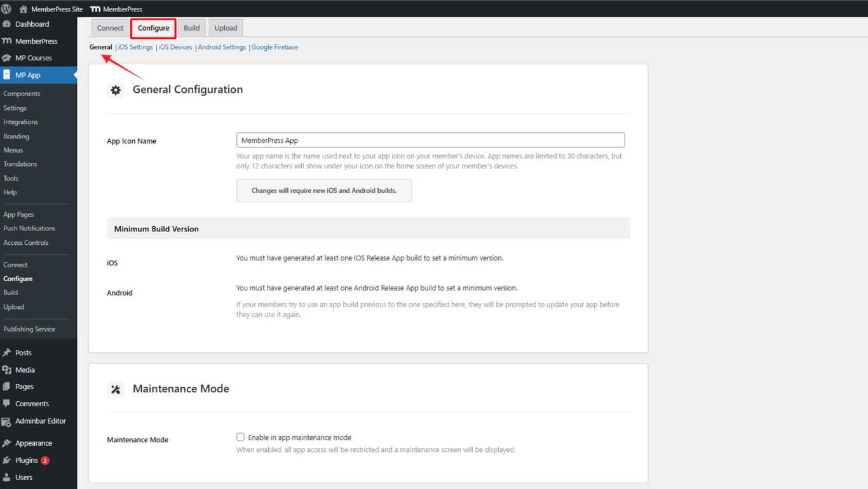Click the Posts pushpin icon
Viewport: 868px width, 489px height.
click(7, 353)
